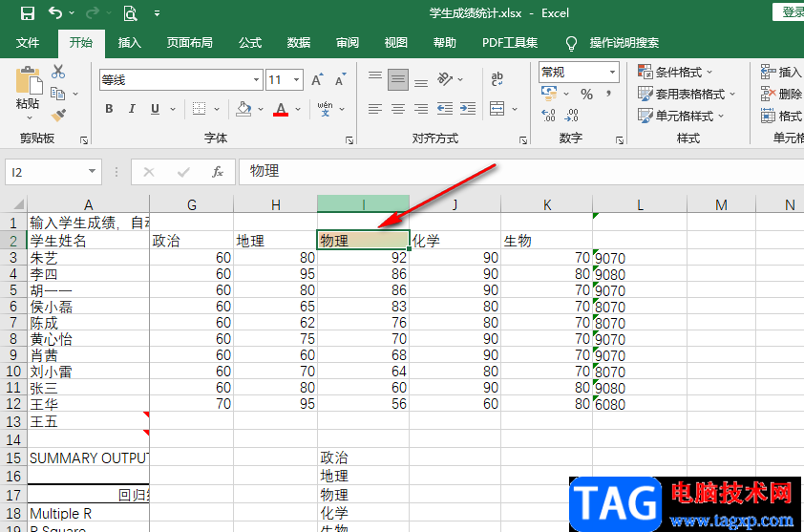This screenshot has width=804, height=532.
Task: Paste from clipboard icon
Action: (28, 81)
